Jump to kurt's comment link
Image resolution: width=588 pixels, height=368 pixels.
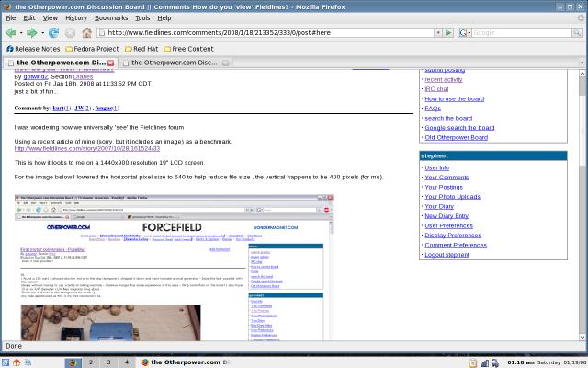(62, 109)
